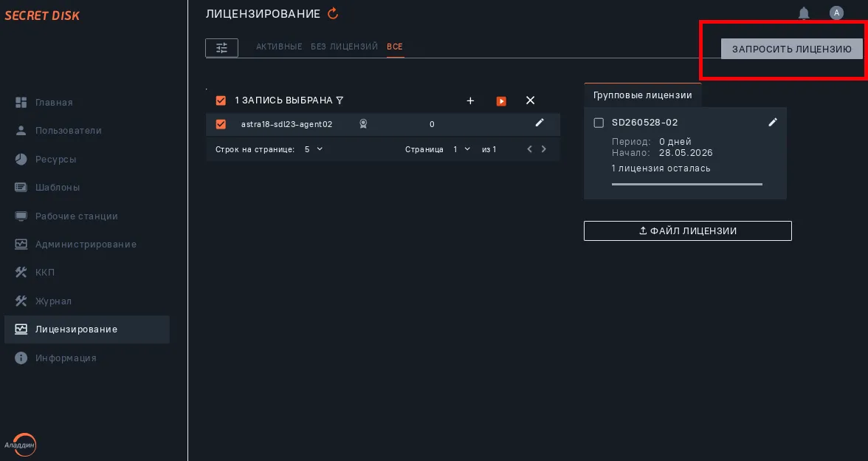Open Ресурсы in the sidebar
Screen dimensions: 868x461
tap(87, 159)
